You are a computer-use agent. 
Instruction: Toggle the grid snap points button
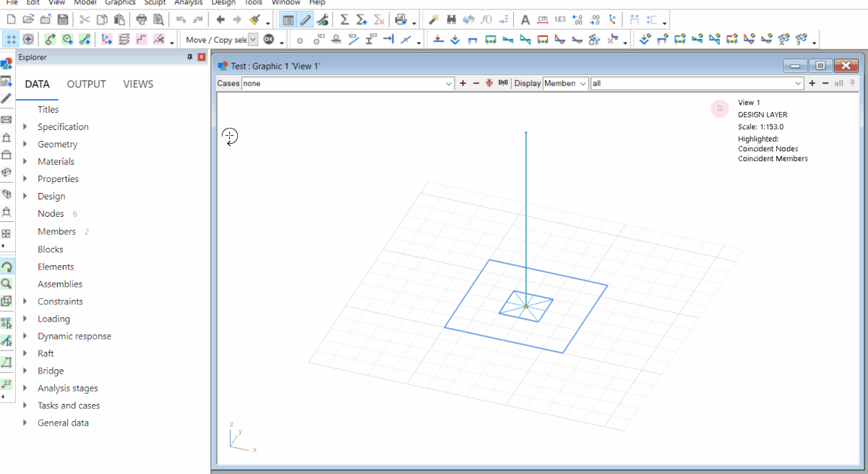pos(12,40)
